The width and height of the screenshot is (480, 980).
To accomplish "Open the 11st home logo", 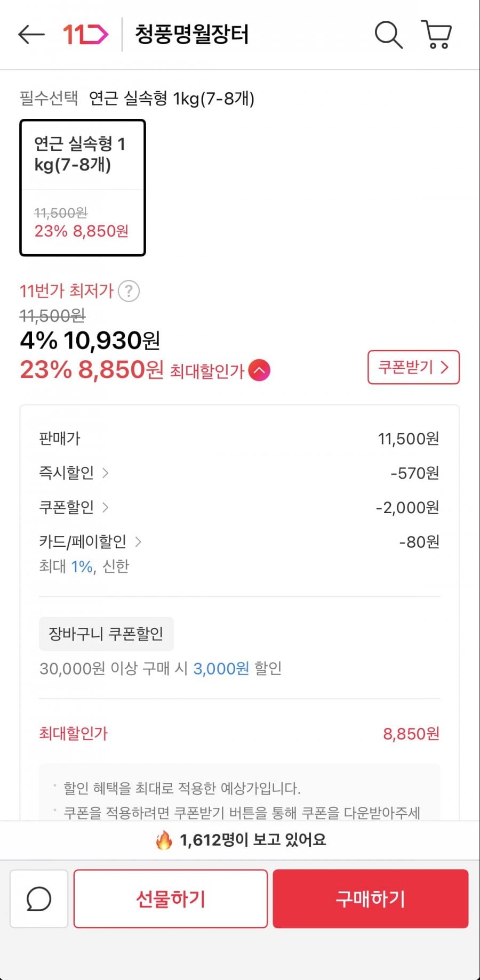I will 85,35.
